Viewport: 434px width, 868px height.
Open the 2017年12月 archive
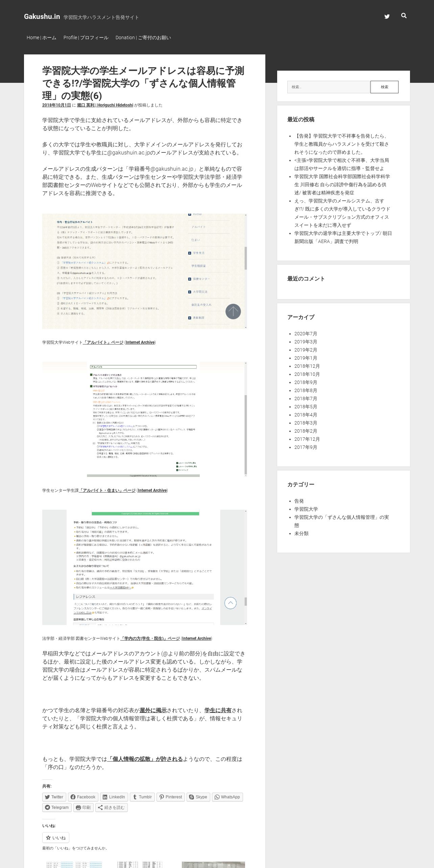[x=307, y=439]
